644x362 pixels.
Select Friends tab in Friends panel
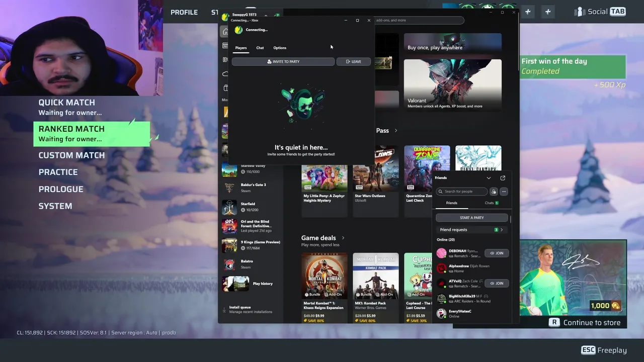point(452,203)
